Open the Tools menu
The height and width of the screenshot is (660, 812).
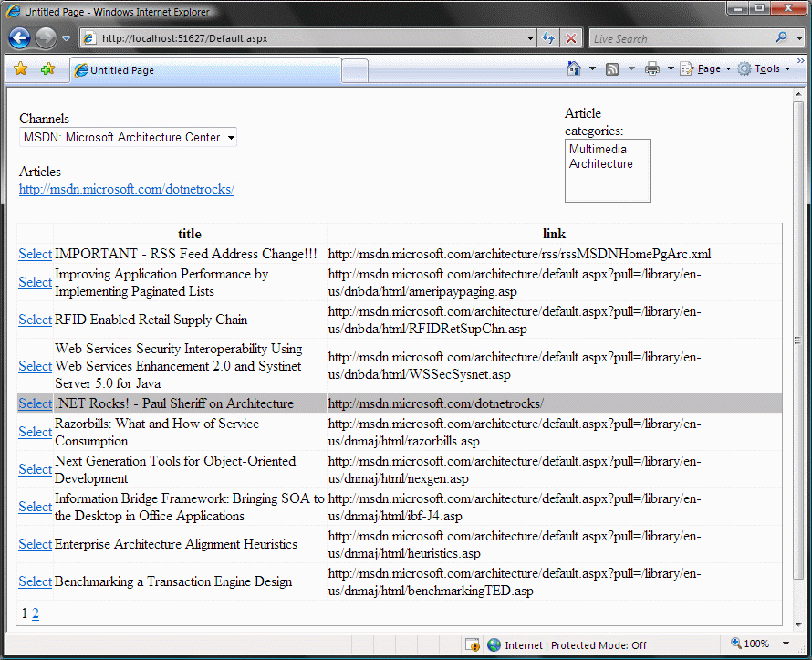click(x=765, y=68)
